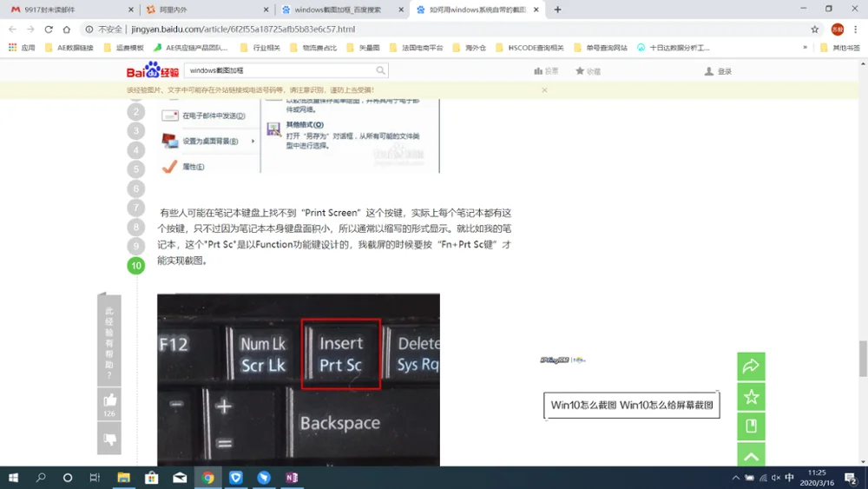Open the blue bird app on taskbar
This screenshot has width=868, height=489.
(x=264, y=478)
